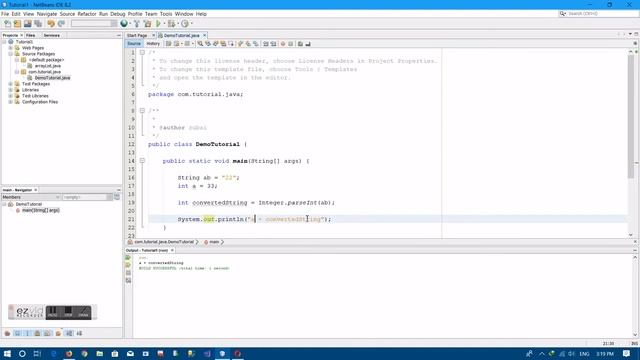This screenshot has height=360, width=640.
Task: Click the globe browser icon in toolbar
Action: click(x=124, y=24)
